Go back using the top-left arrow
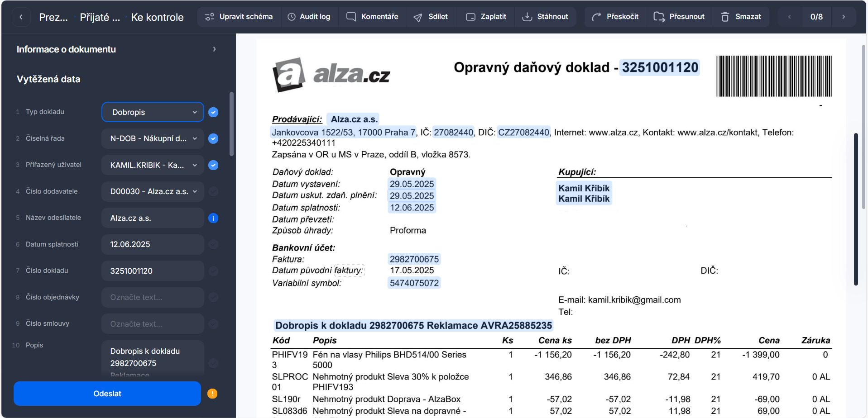The width and height of the screenshot is (868, 418). pyautogui.click(x=21, y=17)
